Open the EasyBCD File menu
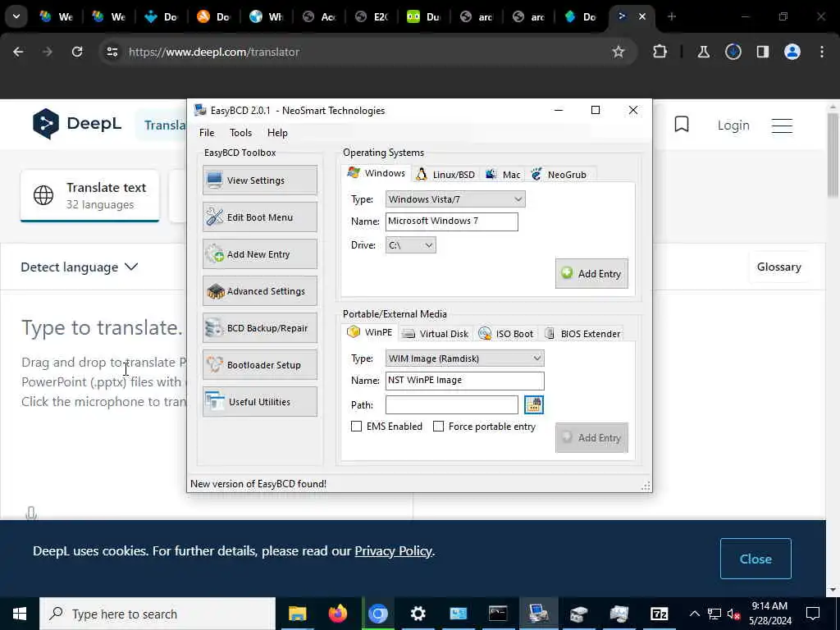The height and width of the screenshot is (630, 840). click(207, 133)
